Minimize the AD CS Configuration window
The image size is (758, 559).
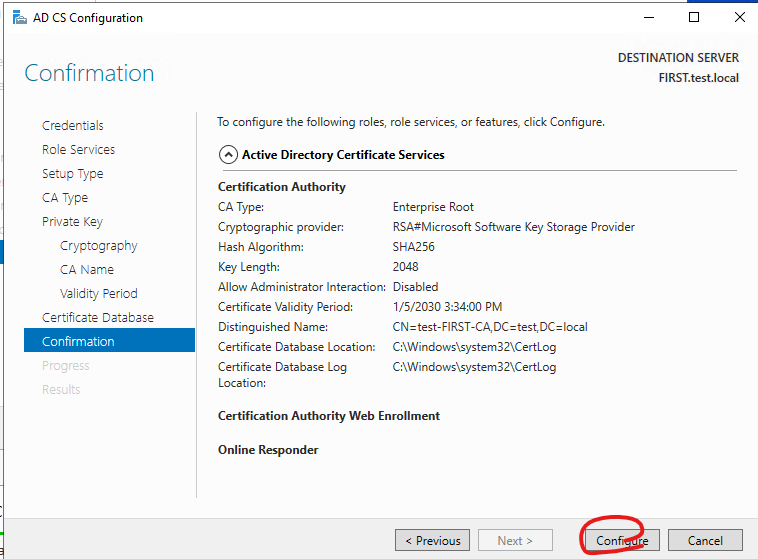point(649,17)
